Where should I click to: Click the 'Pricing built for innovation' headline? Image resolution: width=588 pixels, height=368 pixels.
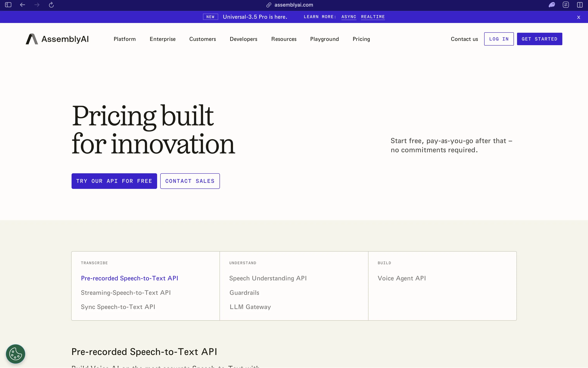pos(153,129)
